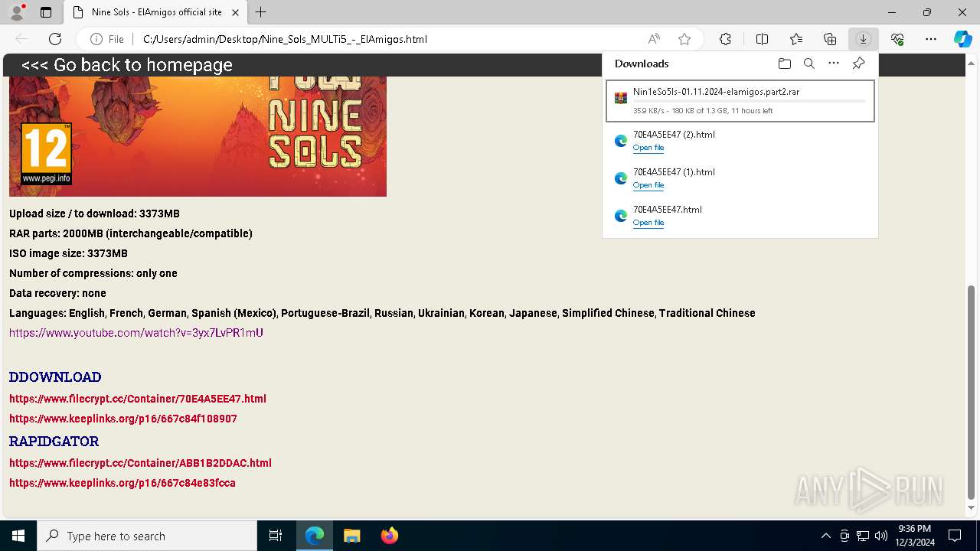
Task: Click the taskbar search box
Action: 147,536
